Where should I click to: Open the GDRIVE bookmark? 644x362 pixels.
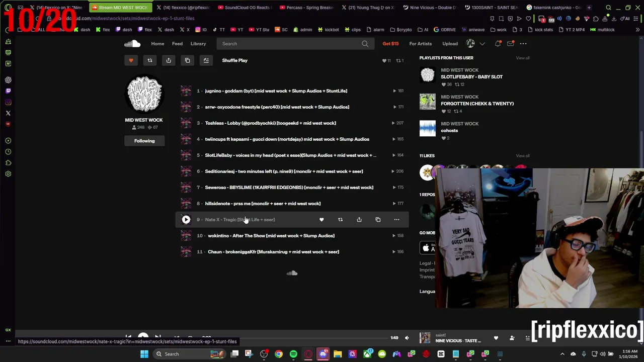[445, 30]
